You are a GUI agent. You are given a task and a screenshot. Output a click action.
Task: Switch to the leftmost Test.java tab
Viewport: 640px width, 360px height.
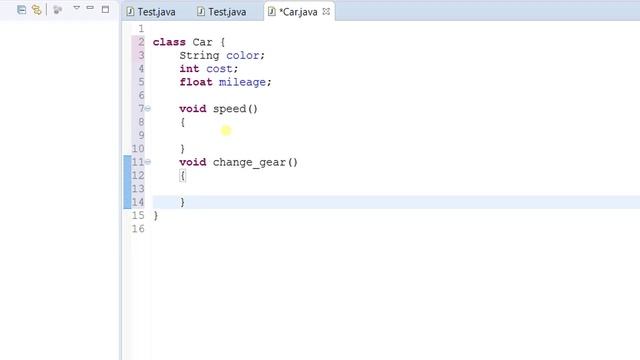coord(151,12)
